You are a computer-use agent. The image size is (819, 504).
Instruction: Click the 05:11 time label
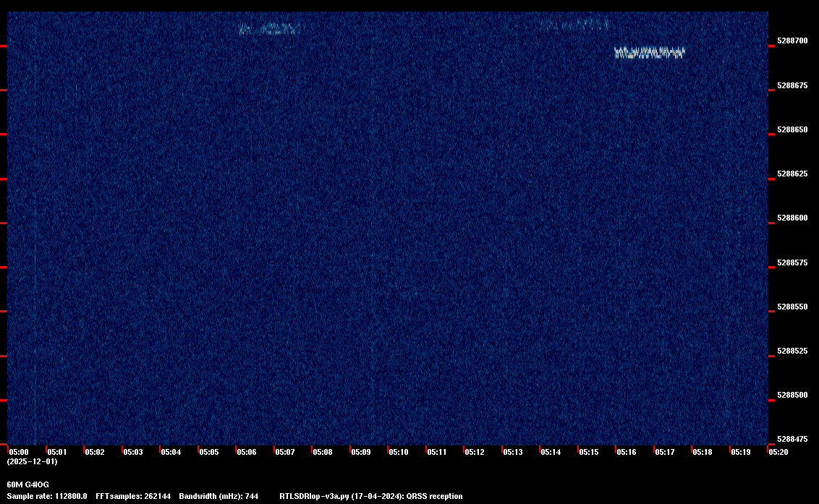point(437,452)
